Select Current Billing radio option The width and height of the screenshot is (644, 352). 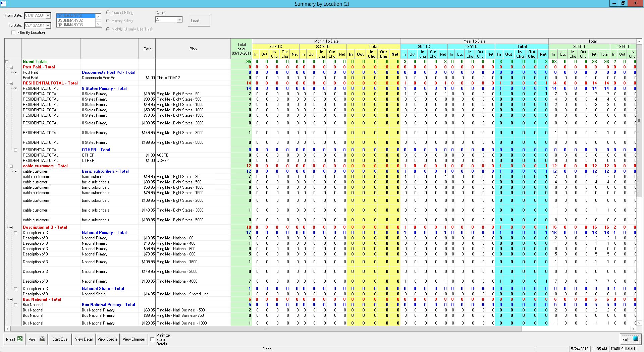click(108, 12)
